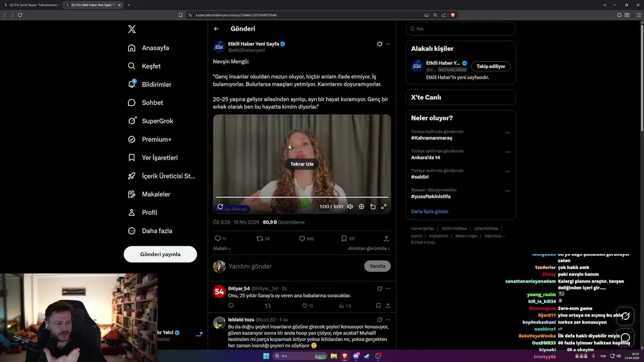Open #Kahramanmaraş trend
The width and height of the screenshot is (644, 362).
(x=432, y=138)
